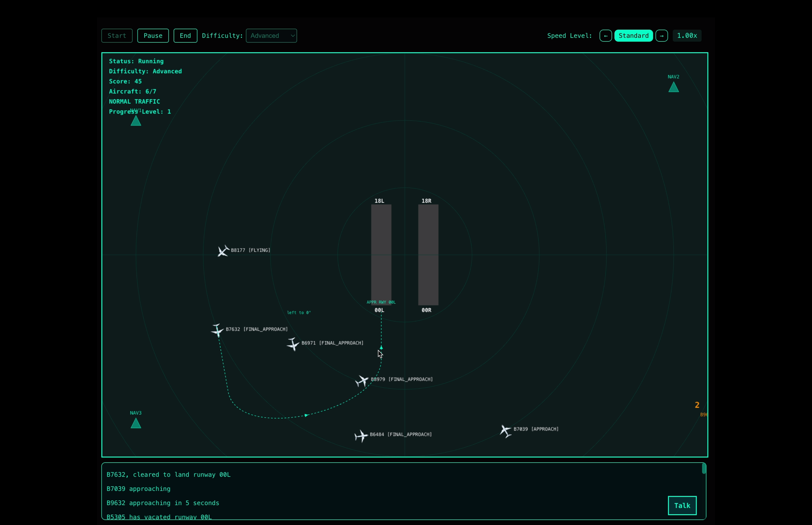Click the B8177 [FLYING] label
Viewport: 812px width, 525px height.
(x=250, y=250)
